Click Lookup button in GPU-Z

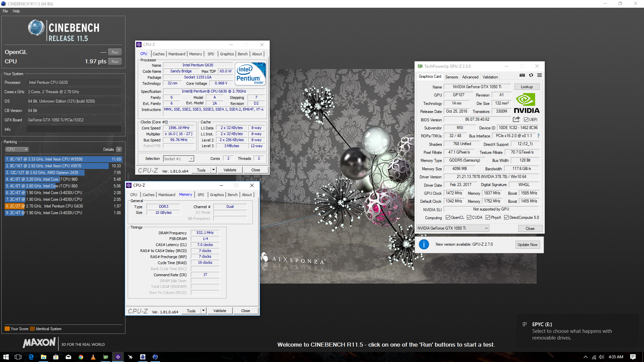pyautogui.click(x=527, y=87)
